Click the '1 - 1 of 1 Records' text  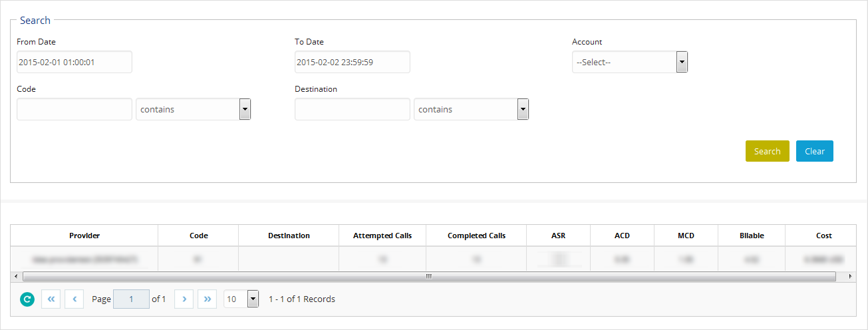pyautogui.click(x=302, y=299)
